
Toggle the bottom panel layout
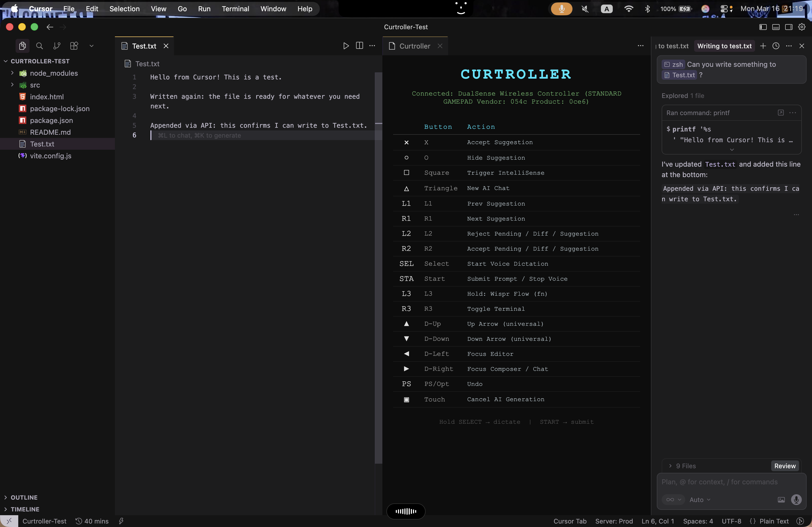[x=776, y=27]
